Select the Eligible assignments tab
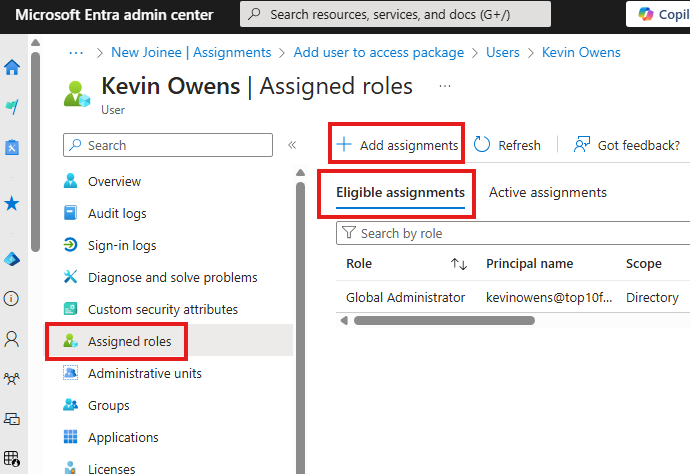The height and width of the screenshot is (474, 690). (x=400, y=192)
